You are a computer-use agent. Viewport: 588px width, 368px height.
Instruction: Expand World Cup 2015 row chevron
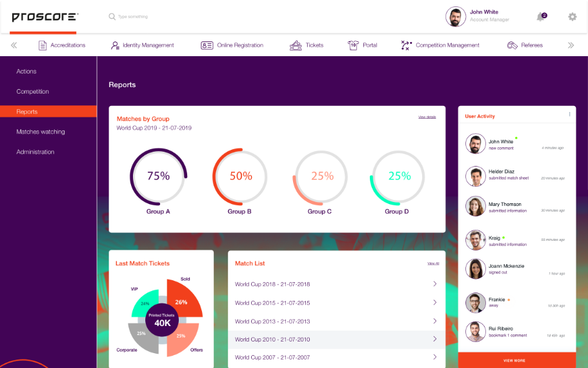[434, 302]
